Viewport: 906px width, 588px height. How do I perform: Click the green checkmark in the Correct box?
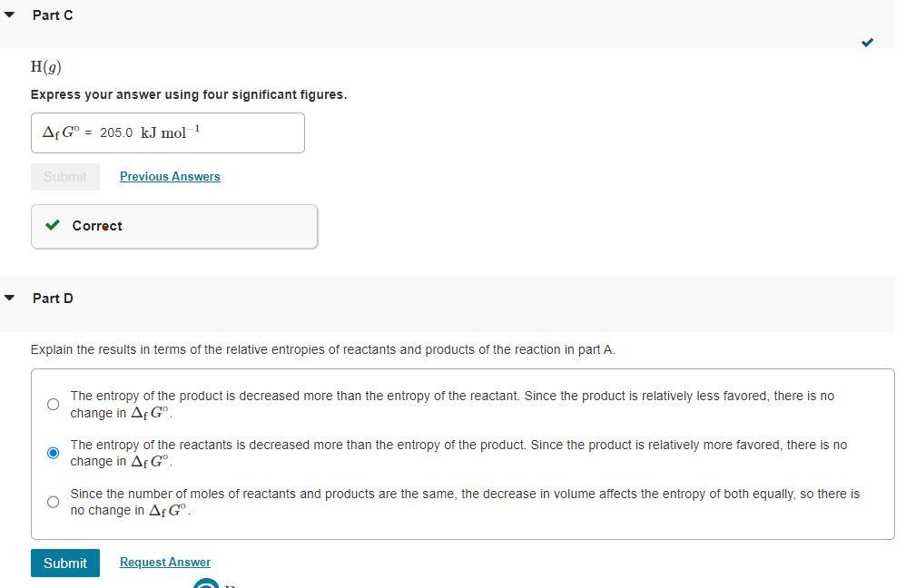pyautogui.click(x=52, y=225)
